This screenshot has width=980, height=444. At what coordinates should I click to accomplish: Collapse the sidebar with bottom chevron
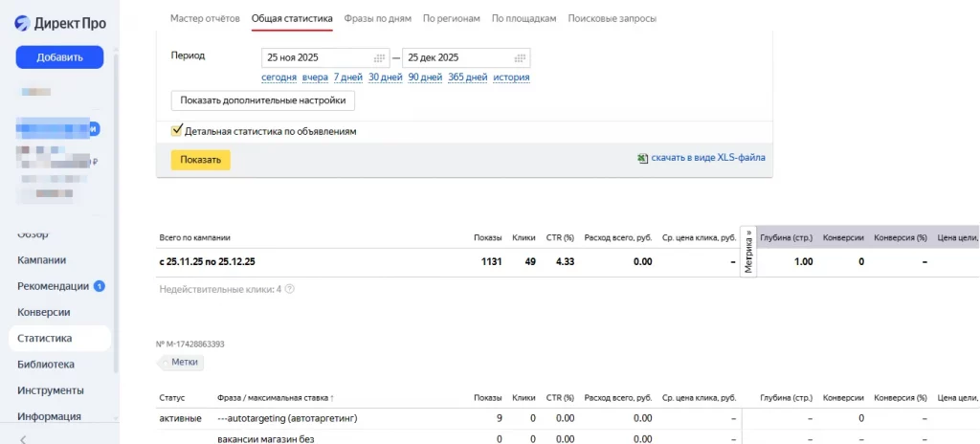(23, 438)
